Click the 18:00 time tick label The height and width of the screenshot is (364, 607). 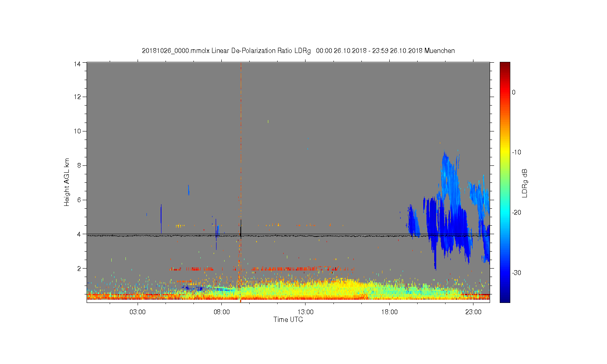tap(389, 312)
